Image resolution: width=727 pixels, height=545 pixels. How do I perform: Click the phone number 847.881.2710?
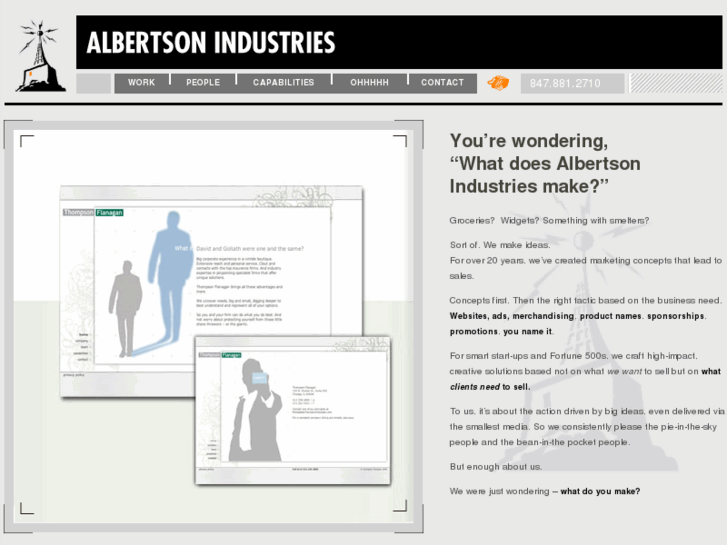point(565,83)
